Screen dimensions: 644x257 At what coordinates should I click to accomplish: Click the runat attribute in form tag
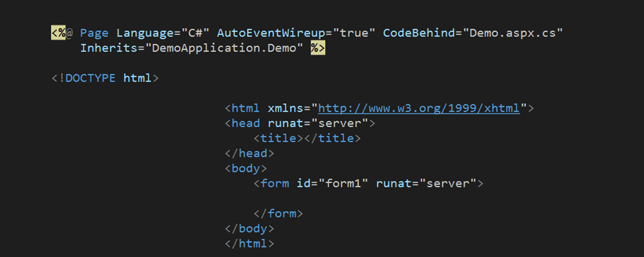394,183
